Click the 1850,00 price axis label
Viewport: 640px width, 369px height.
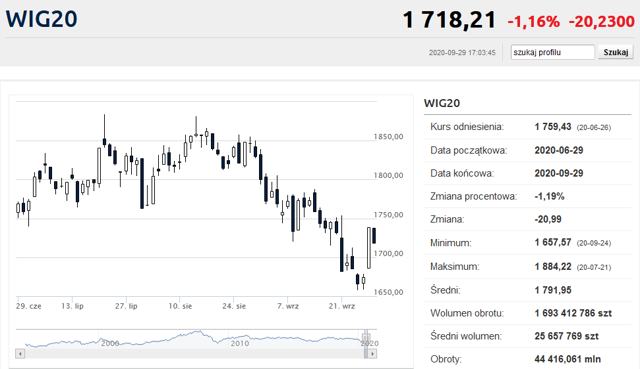click(x=389, y=136)
